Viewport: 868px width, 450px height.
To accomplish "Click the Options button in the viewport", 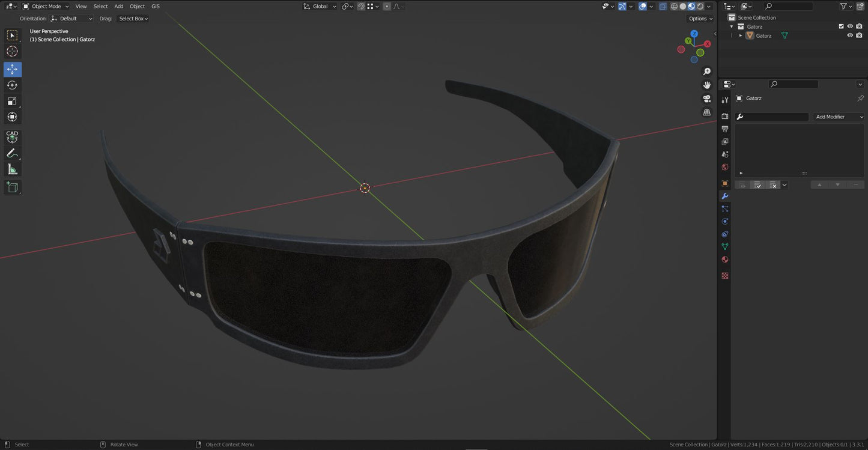I will [x=700, y=19].
